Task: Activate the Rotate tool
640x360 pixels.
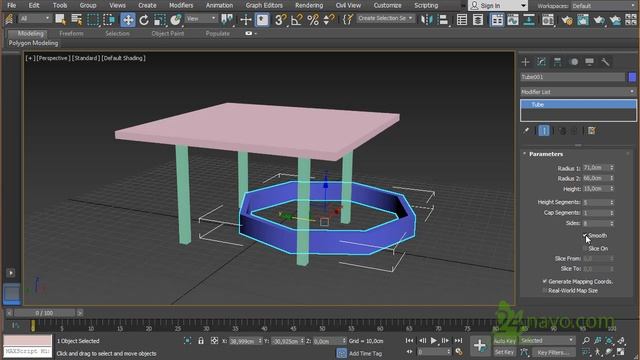Action: pos(144,20)
